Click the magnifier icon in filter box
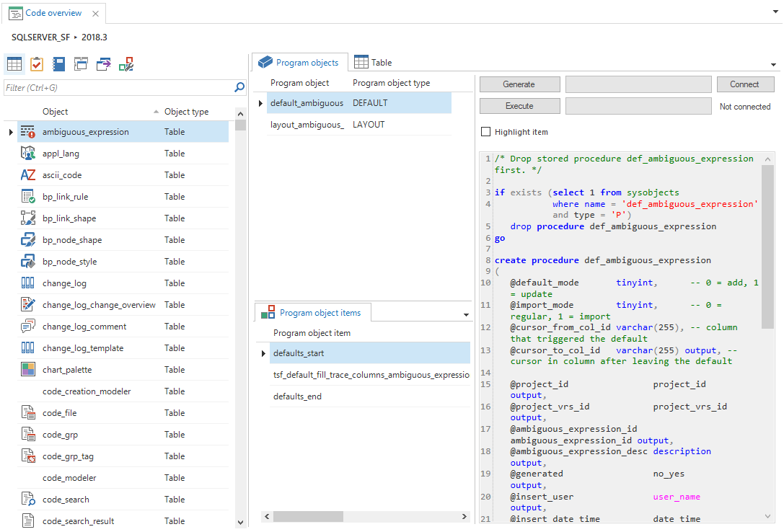 (x=239, y=88)
